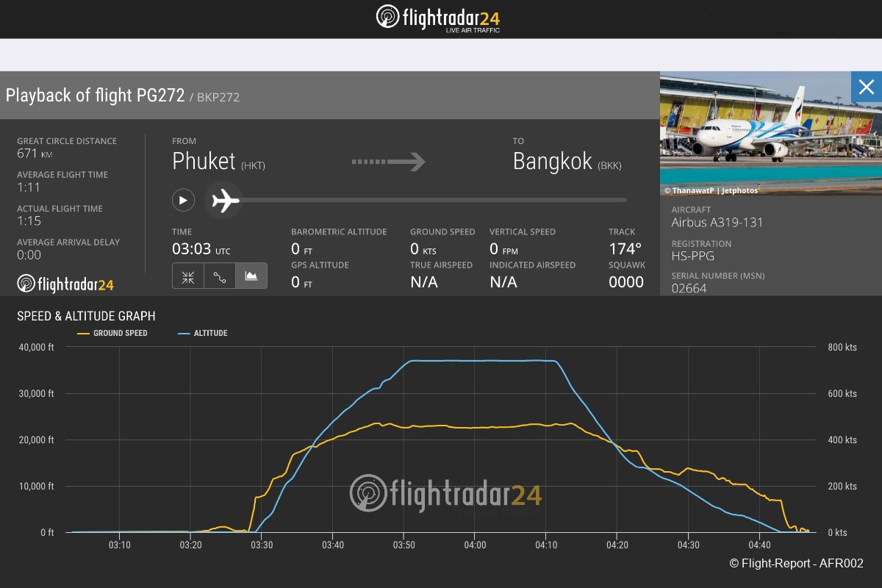The width and height of the screenshot is (882, 588).
Task: Click the flight route path icon
Action: (219, 276)
